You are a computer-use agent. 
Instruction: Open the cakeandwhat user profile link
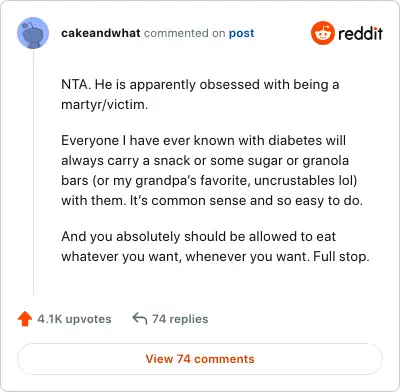pos(101,33)
